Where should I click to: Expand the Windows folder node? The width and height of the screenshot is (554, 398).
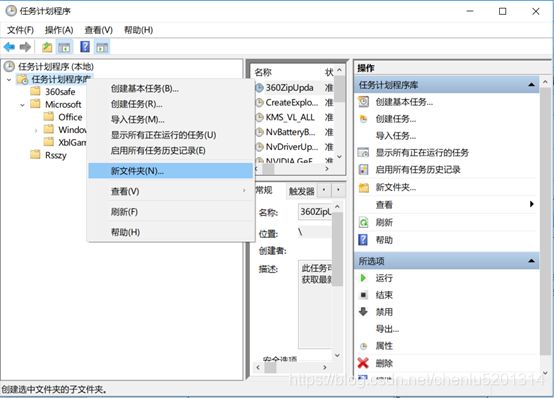pos(36,130)
